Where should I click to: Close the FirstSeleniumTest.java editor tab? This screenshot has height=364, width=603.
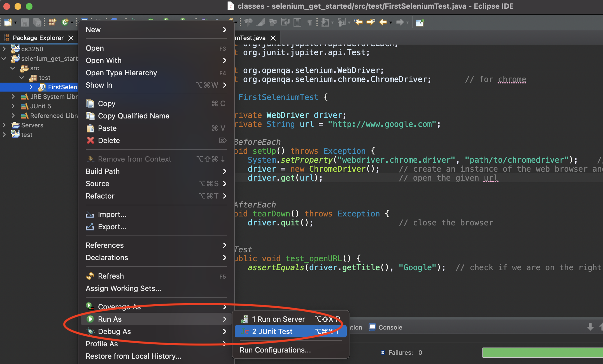(273, 38)
